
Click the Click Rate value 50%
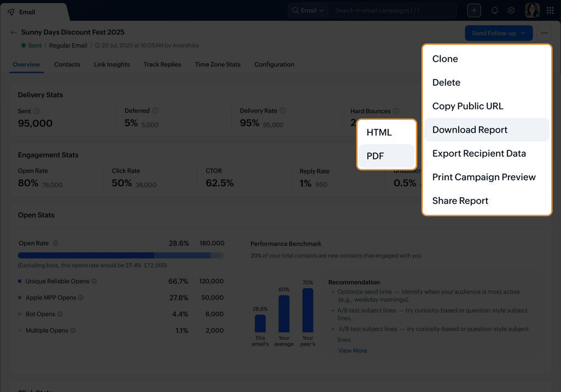[x=122, y=183]
